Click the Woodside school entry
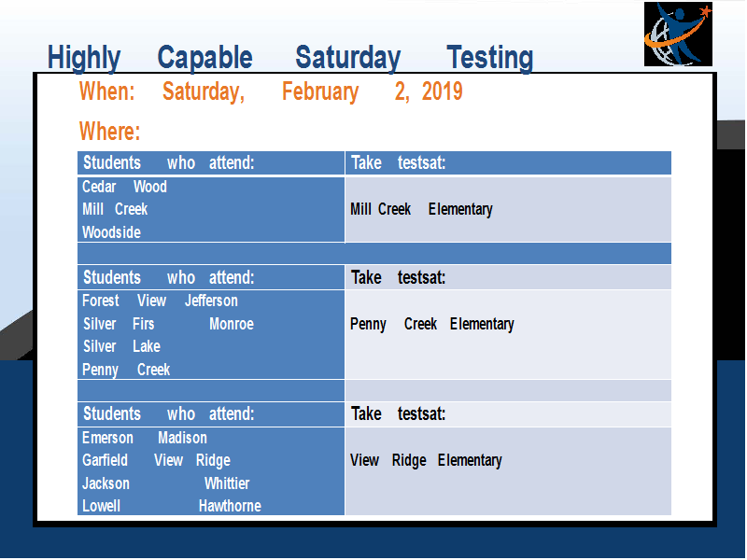 coord(111,232)
